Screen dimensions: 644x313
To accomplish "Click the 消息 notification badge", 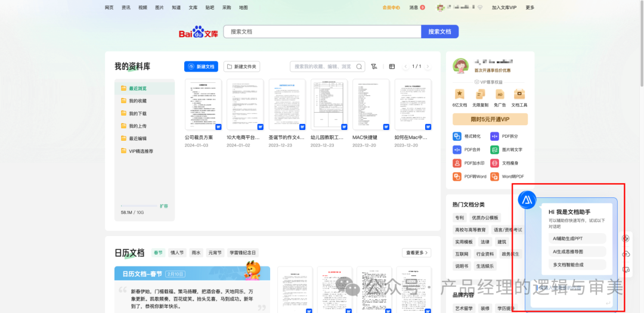I will [x=423, y=7].
